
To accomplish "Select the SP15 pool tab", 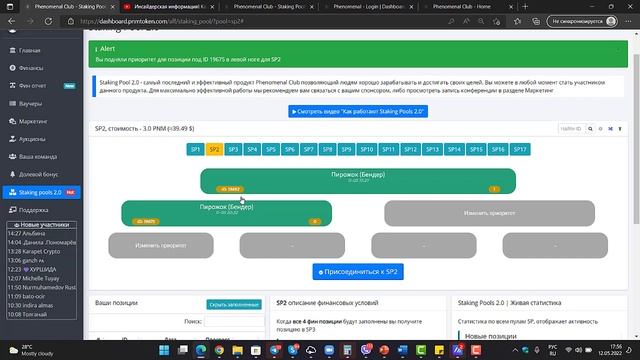I will click(x=476, y=149).
